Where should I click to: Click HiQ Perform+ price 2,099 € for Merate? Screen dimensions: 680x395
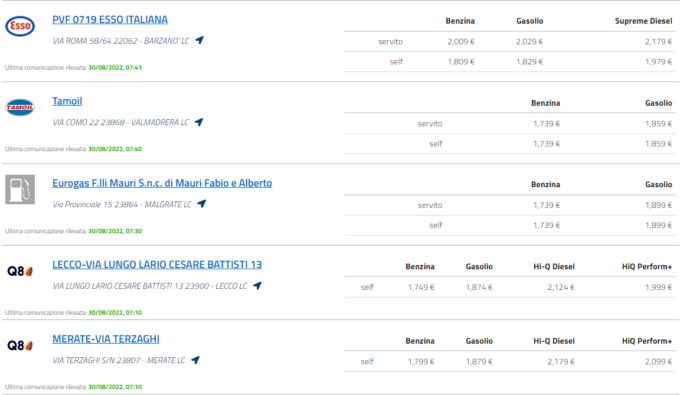(x=658, y=362)
